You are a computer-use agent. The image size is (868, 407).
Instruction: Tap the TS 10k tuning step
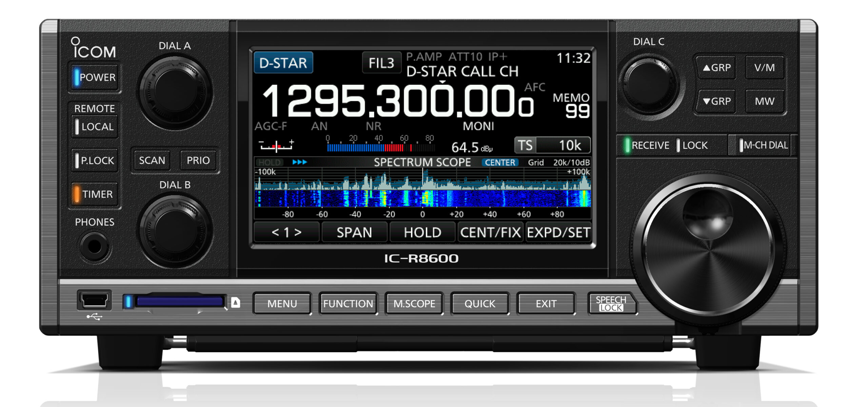coord(552,145)
